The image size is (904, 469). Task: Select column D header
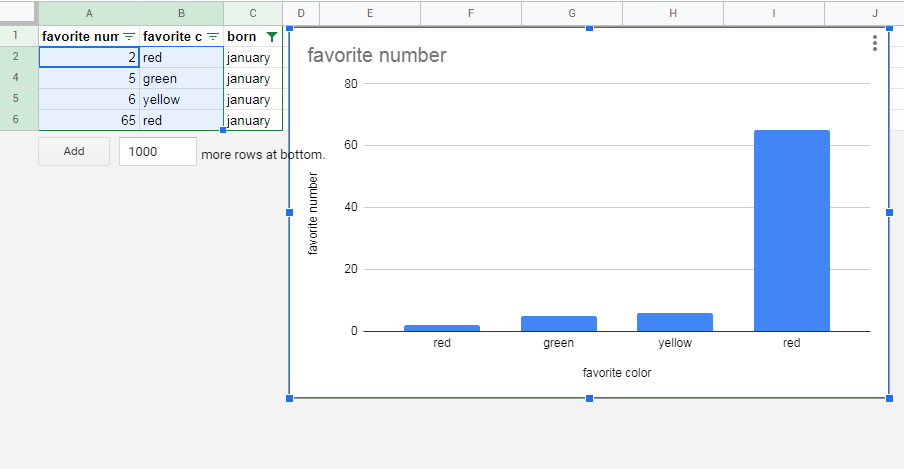coord(301,13)
